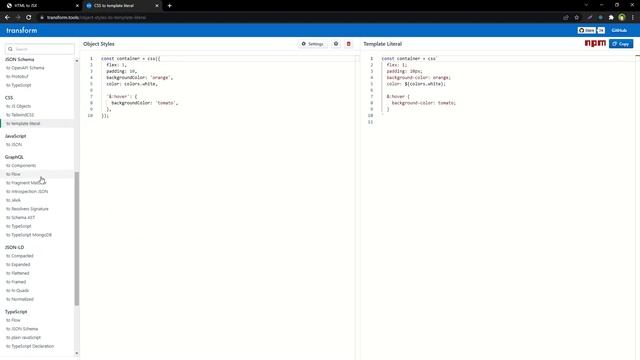This screenshot has width=640, height=360.
Task: Select TypeScript to JSON Schema
Action: 22,329
